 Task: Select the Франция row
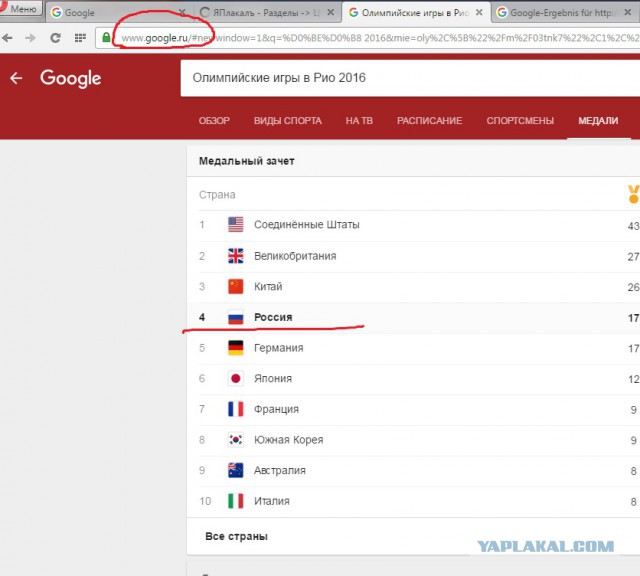coord(413,410)
